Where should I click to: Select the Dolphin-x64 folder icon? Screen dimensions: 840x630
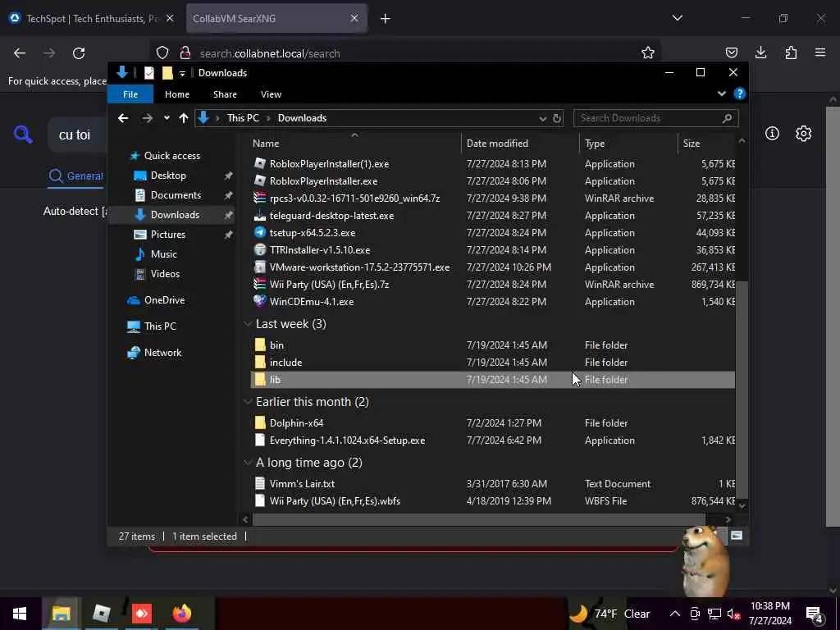(260, 422)
